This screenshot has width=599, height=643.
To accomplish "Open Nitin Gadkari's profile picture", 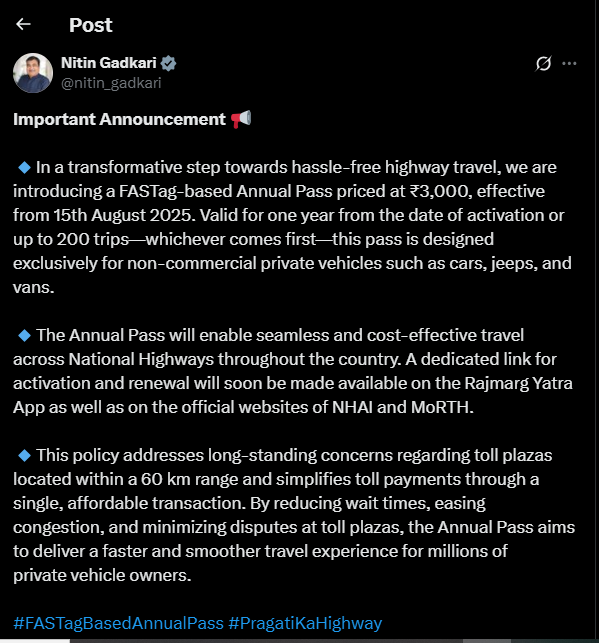I will tap(33, 73).
